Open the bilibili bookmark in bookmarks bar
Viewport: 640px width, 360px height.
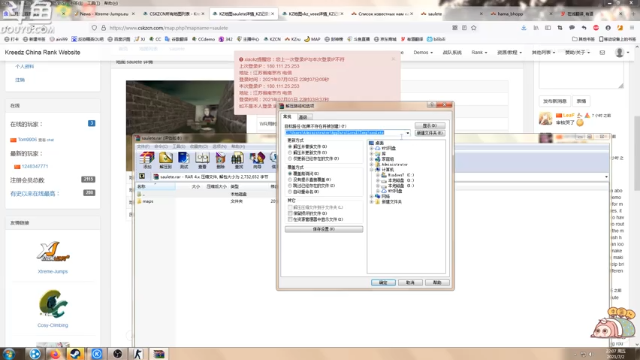coord(436,39)
